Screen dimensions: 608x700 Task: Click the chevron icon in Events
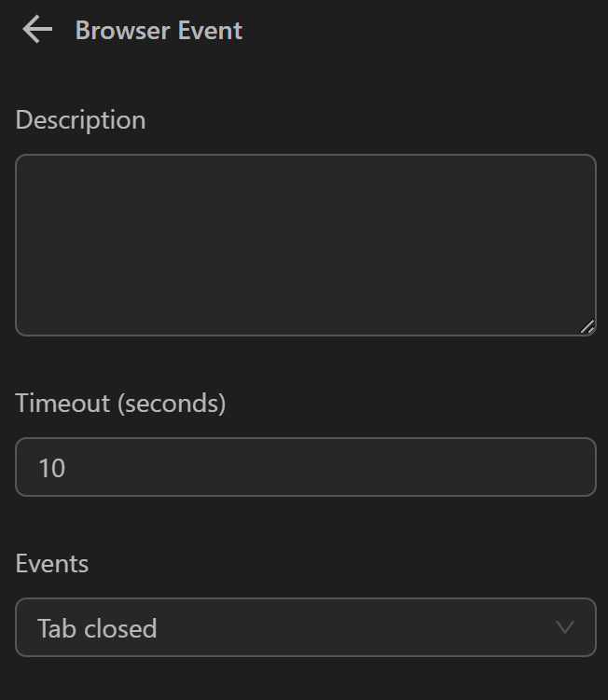[565, 627]
